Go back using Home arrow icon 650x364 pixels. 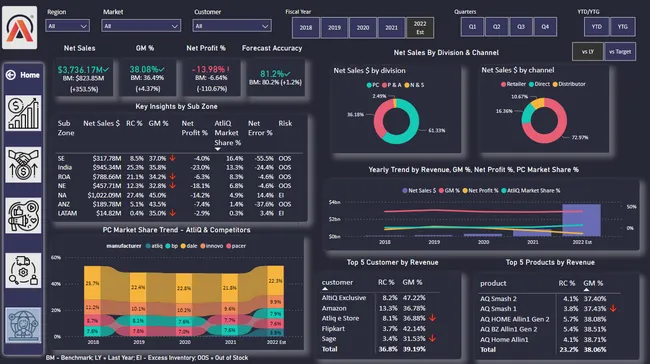point(11,75)
